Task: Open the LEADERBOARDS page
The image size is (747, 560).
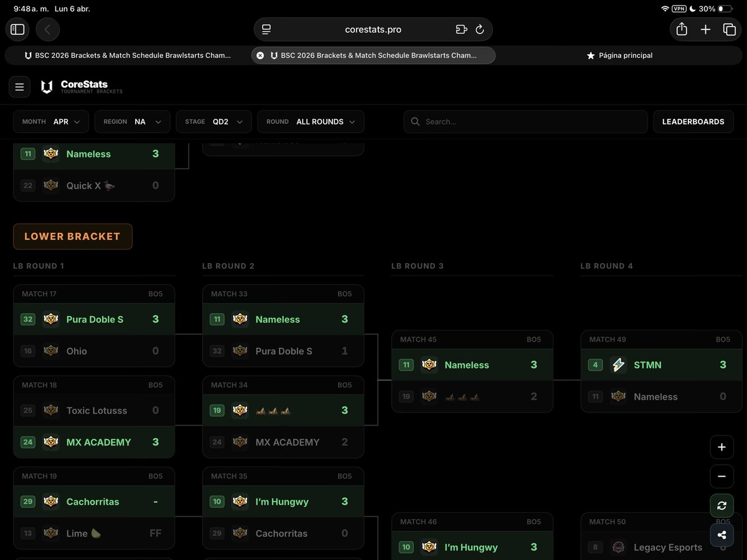Action: pos(693,122)
